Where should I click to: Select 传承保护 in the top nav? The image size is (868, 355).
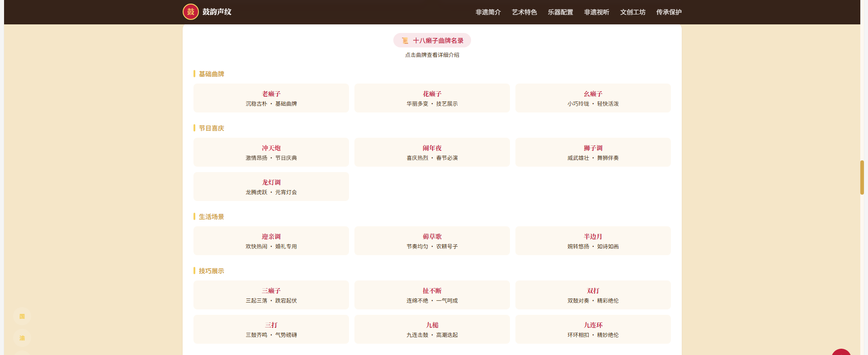pyautogui.click(x=669, y=12)
